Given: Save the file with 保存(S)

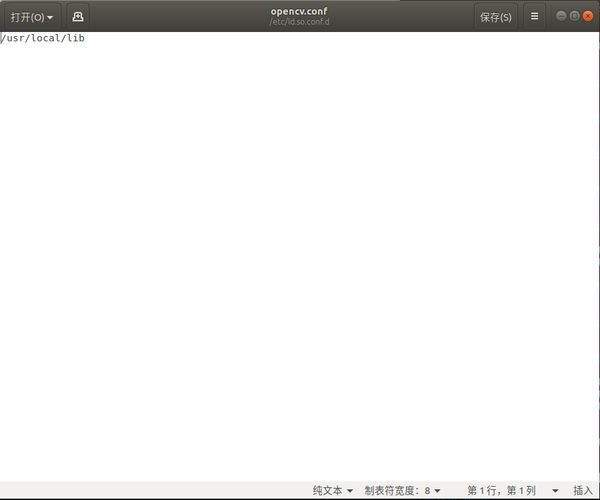Looking at the screenshot, I should [496, 16].
